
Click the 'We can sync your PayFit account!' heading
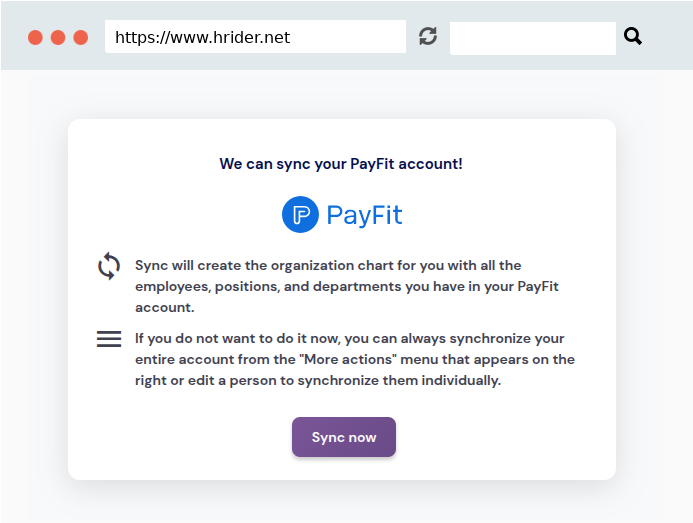[x=341, y=164]
